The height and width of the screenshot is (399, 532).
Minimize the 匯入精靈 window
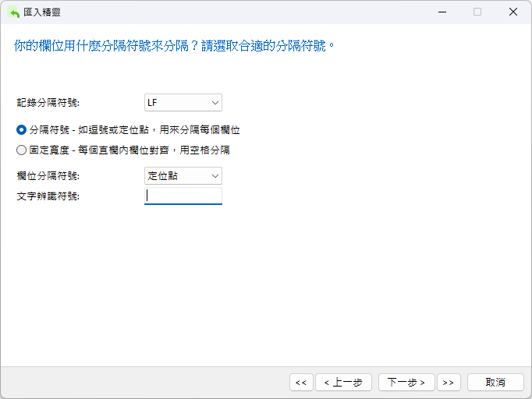(x=442, y=12)
